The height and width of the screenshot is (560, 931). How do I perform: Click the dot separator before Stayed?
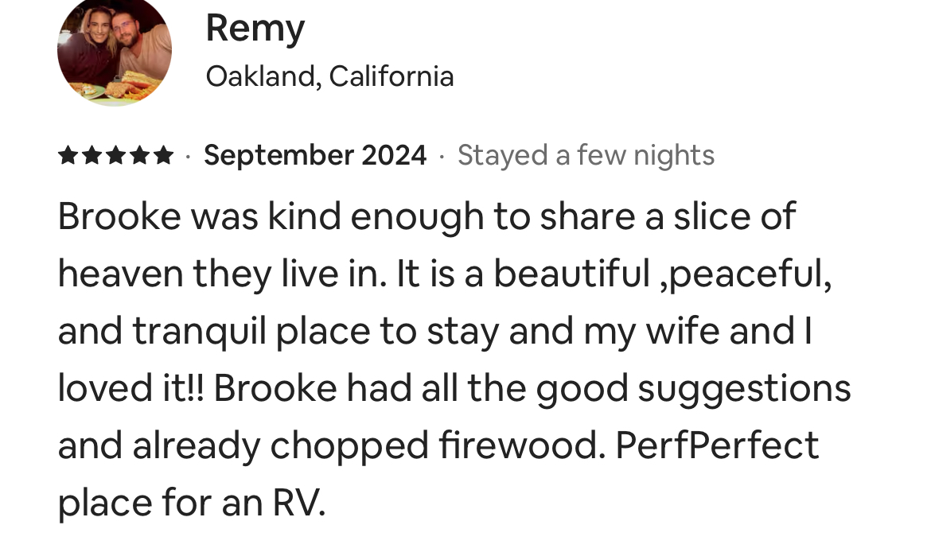tap(442, 156)
